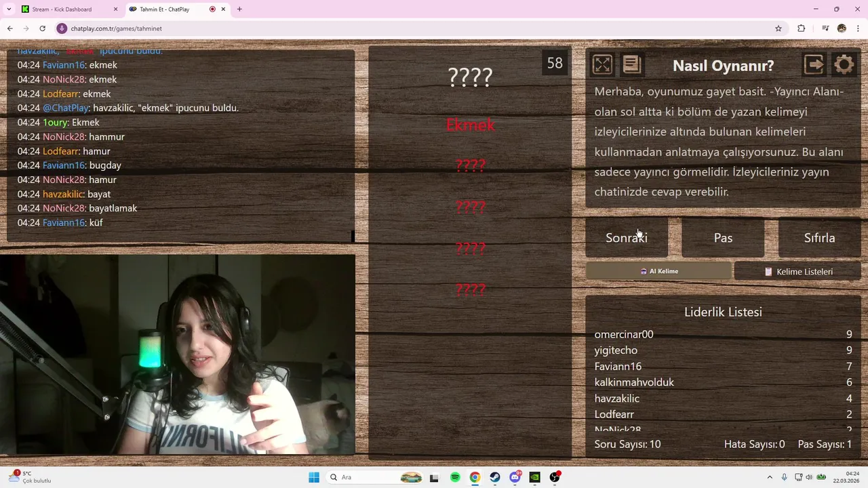Open the browser extensions puzzle icon

point(802,28)
